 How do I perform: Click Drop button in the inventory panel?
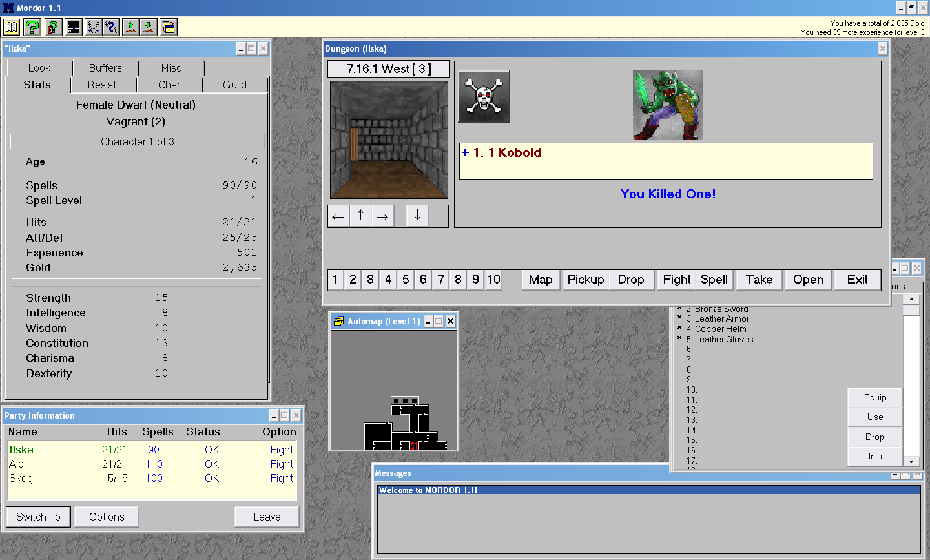pos(875,437)
